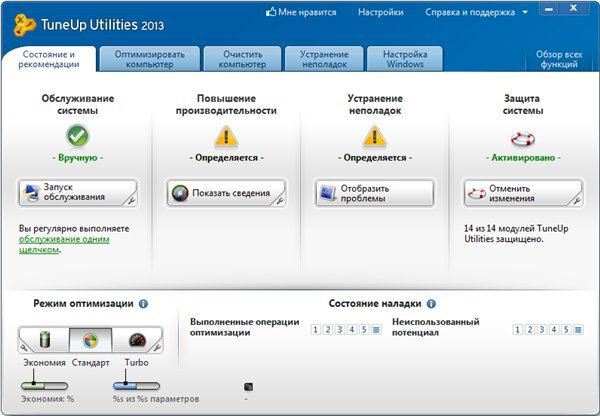Viewport: 600px width, 416px height.
Task: Click the thumbs-up icon beside Мне нравится
Action: click(271, 12)
